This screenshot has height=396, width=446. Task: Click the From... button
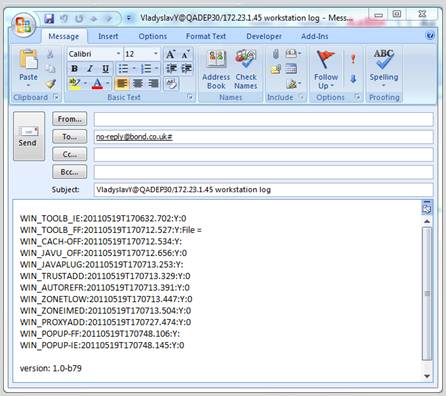69,119
